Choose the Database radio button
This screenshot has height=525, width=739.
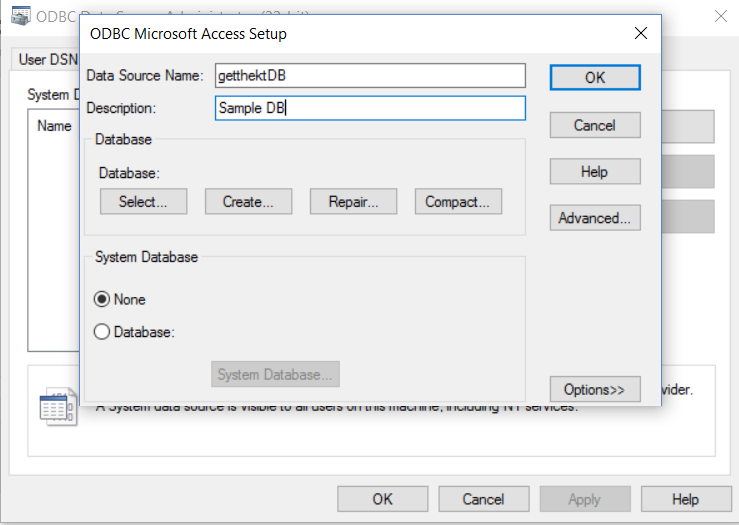(x=102, y=332)
